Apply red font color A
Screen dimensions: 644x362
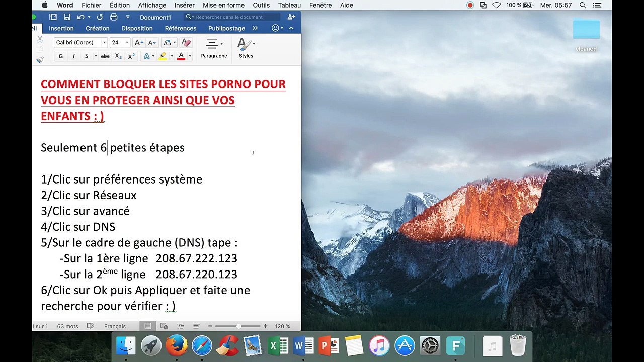pyautogui.click(x=181, y=56)
